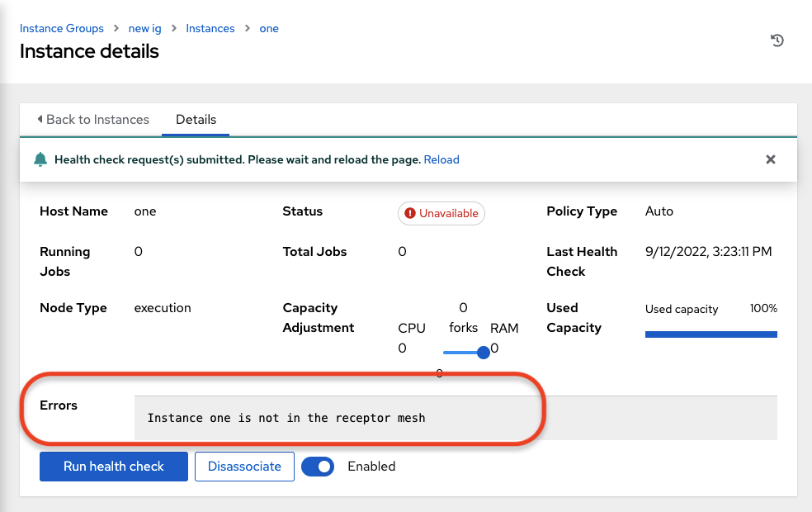Dismiss the health check submitted alert
The width and height of the screenshot is (812, 512).
770,159
